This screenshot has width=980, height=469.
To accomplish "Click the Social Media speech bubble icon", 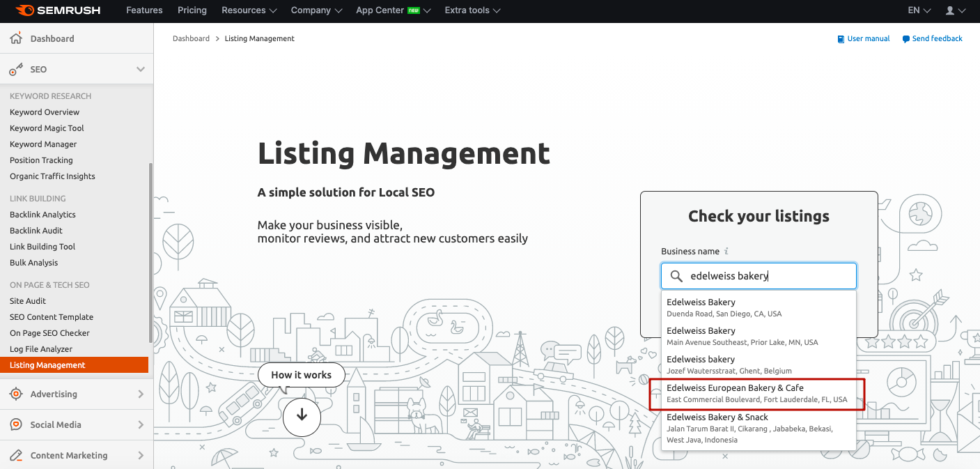I will click(16, 425).
